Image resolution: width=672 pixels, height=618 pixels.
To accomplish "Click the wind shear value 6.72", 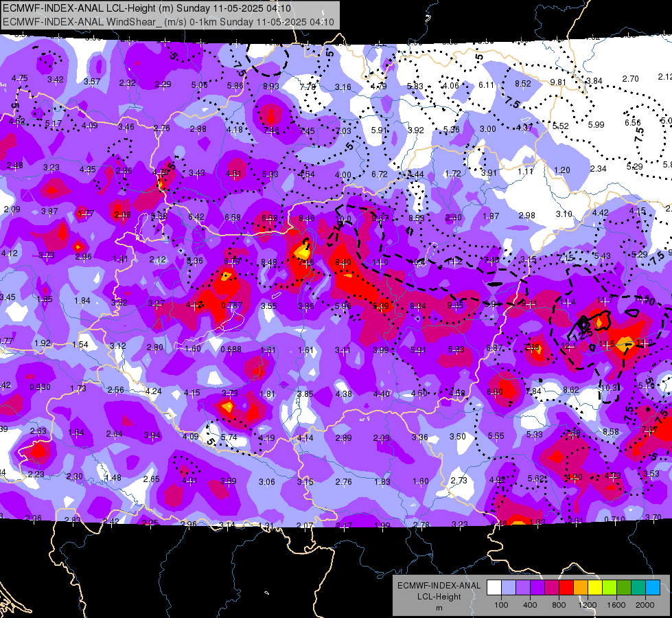I will pyautogui.click(x=380, y=174).
